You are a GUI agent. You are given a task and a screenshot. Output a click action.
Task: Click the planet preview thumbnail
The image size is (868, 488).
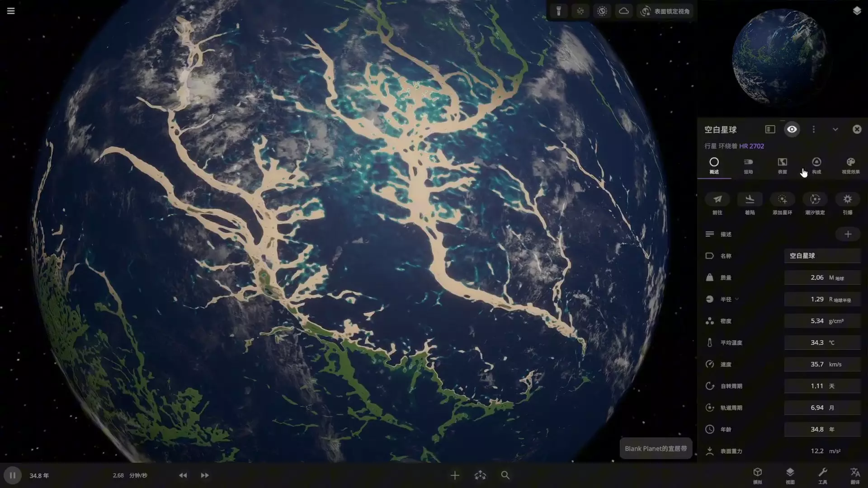[779, 57]
